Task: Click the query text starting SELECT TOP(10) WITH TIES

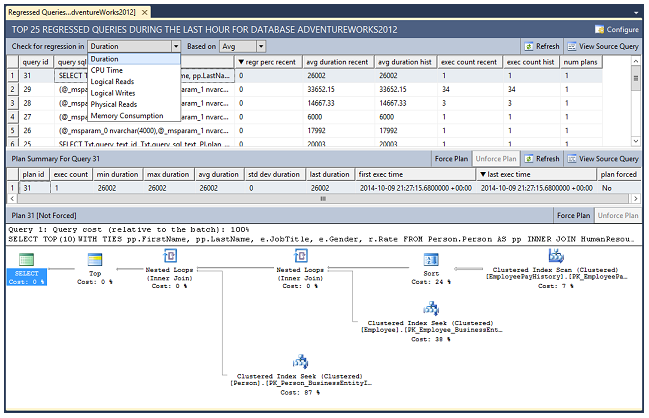Action: point(320,239)
